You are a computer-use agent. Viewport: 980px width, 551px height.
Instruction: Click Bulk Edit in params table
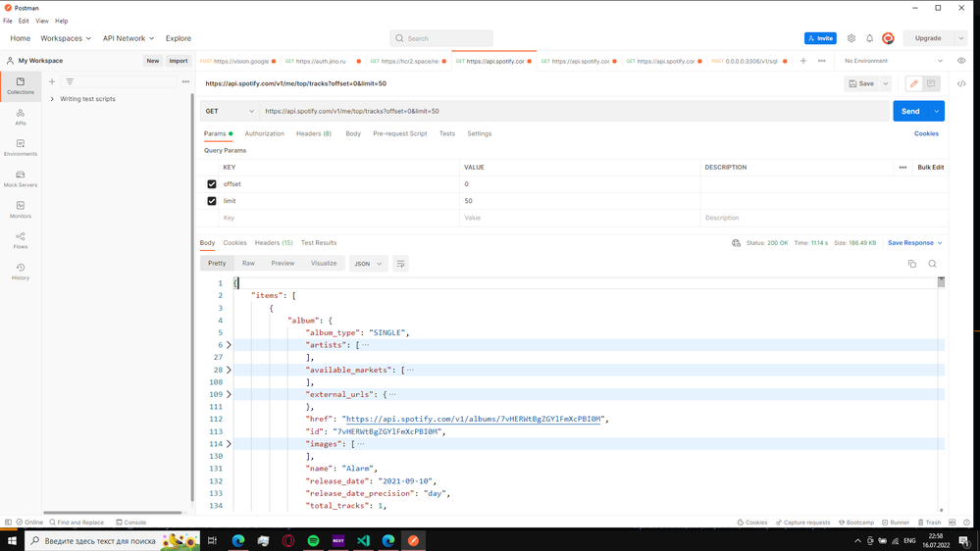point(931,168)
